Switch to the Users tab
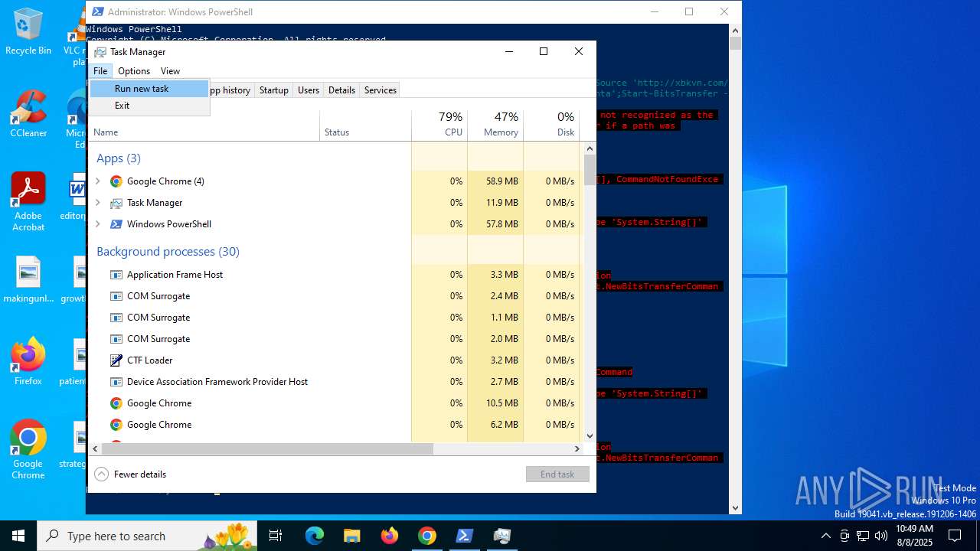 pyautogui.click(x=309, y=90)
